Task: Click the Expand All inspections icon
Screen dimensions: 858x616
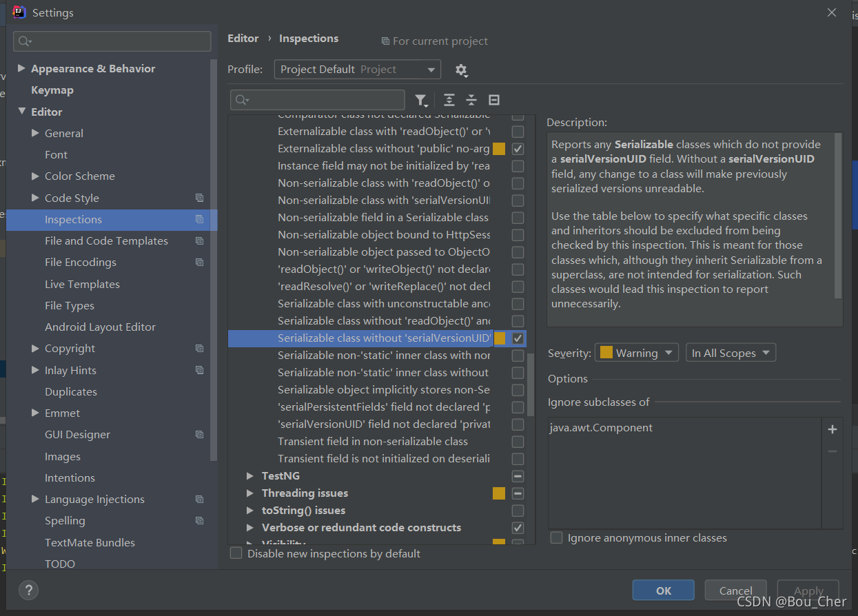Action: coord(449,100)
